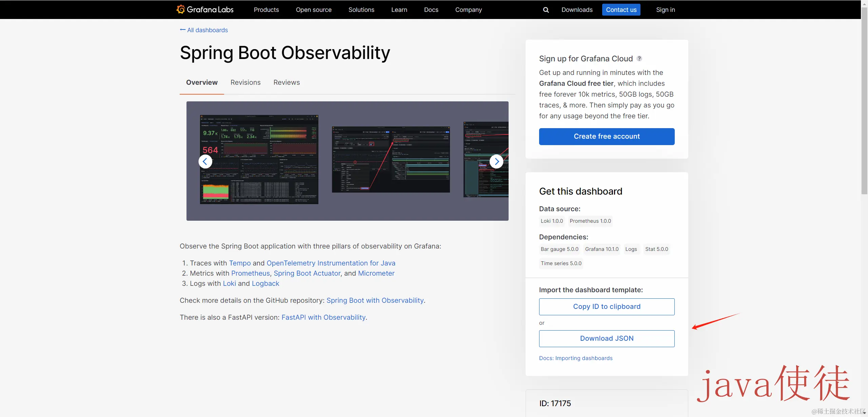Image resolution: width=868 pixels, height=417 pixels.
Task: Click the Loki 1.0.0 data source tag
Action: tap(552, 221)
